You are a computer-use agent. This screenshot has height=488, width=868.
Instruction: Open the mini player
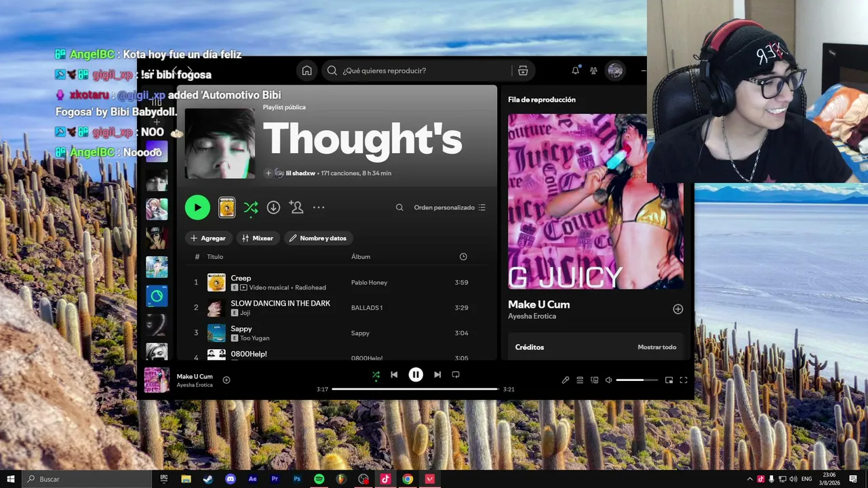point(669,380)
